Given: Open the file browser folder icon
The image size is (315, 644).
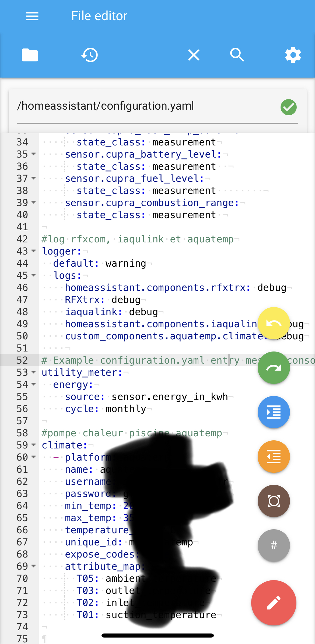Looking at the screenshot, I should (30, 55).
